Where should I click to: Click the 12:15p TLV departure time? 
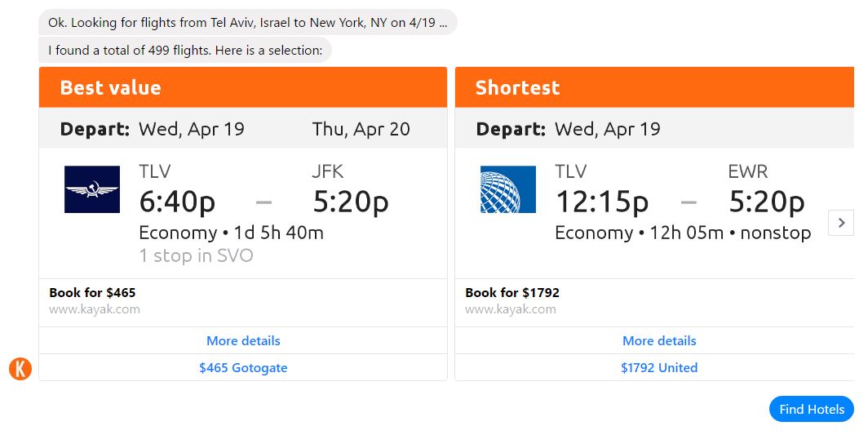pyautogui.click(x=602, y=202)
